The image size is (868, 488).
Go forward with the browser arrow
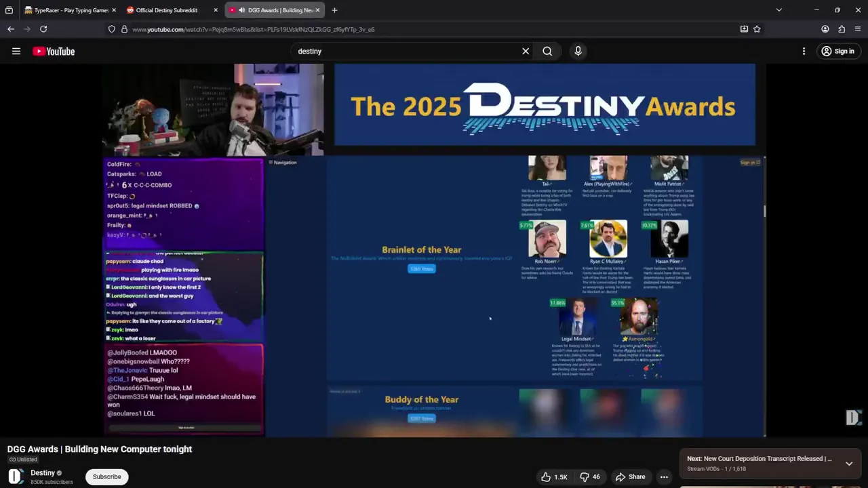click(27, 29)
